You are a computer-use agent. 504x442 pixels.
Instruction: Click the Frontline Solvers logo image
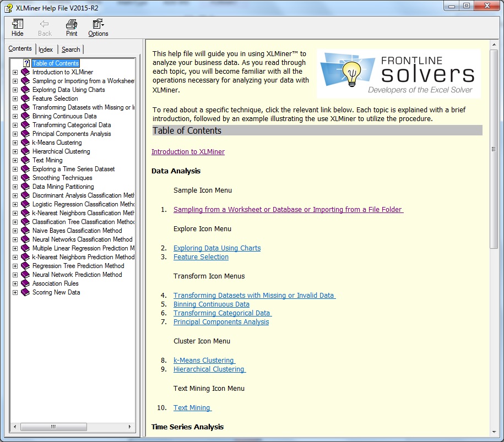[x=398, y=73]
